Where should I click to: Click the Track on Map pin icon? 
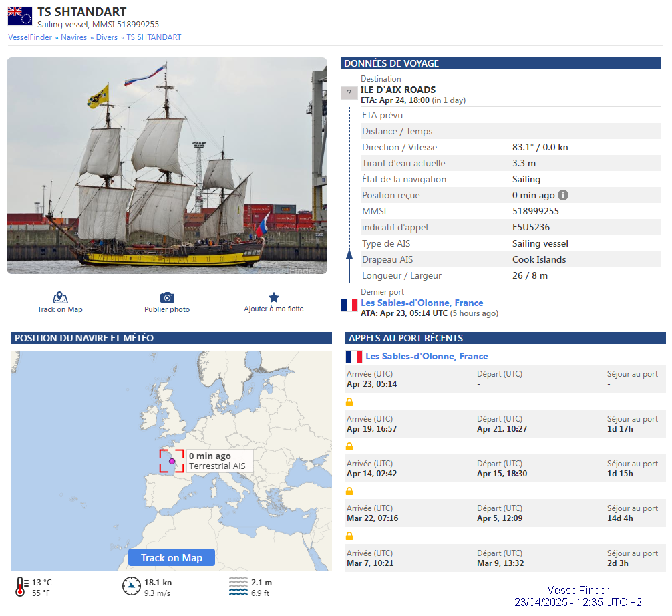pyautogui.click(x=60, y=297)
